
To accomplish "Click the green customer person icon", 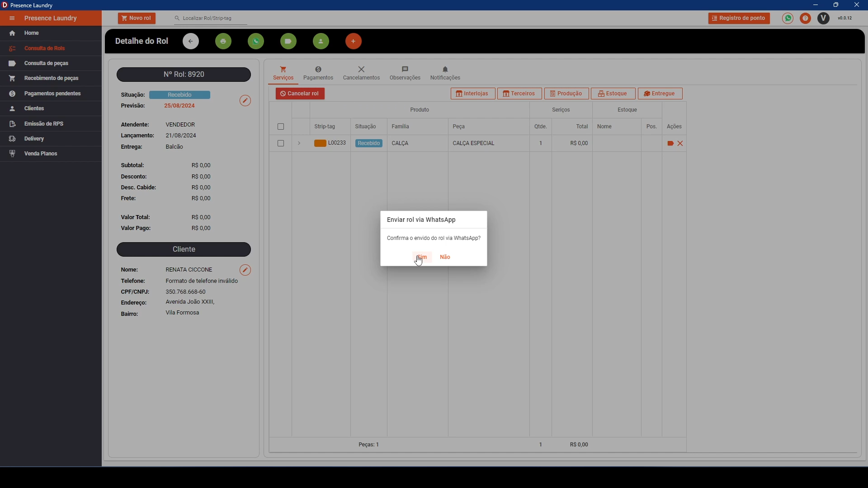I will (x=321, y=41).
